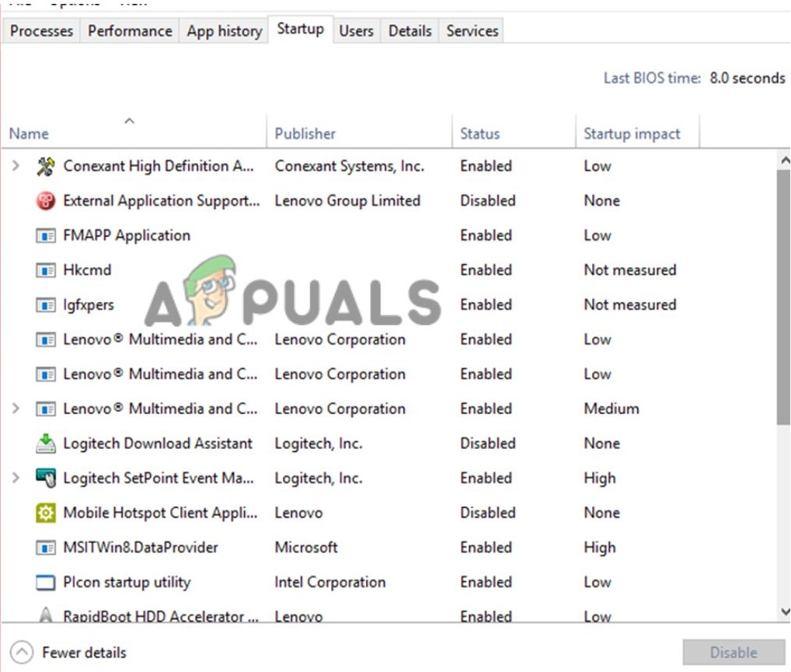Click the PIcon startup utility icon
Image resolution: width=791 pixels, height=672 pixels.
45,582
